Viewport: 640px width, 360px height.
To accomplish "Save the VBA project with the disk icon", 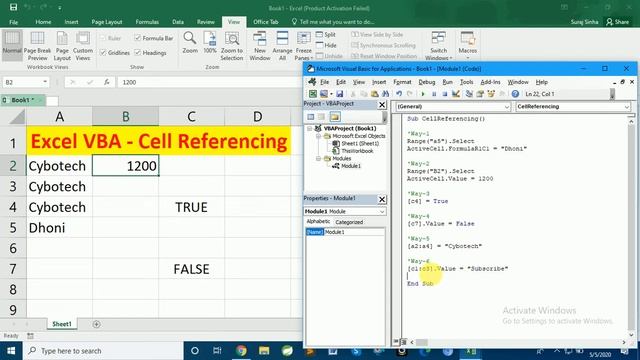I will tap(340, 94).
